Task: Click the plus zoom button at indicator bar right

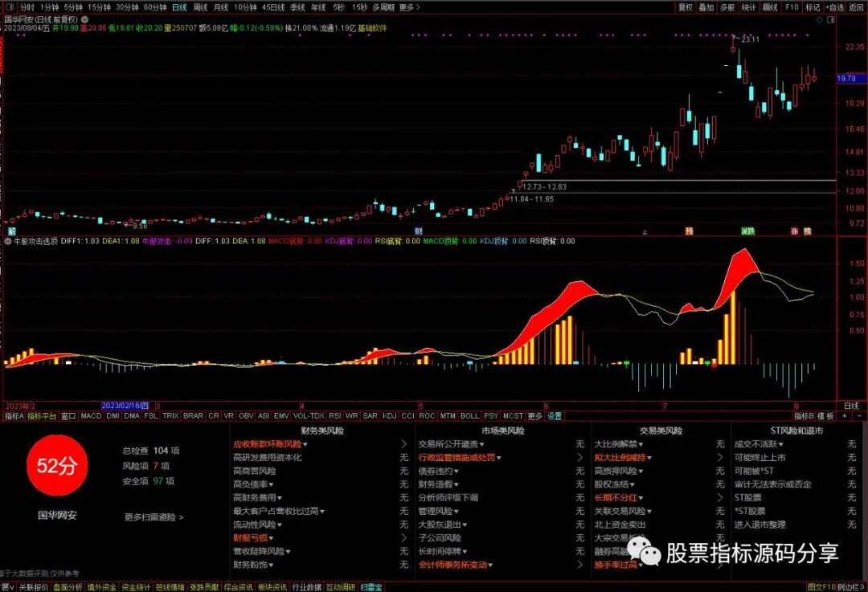Action: pos(844,416)
